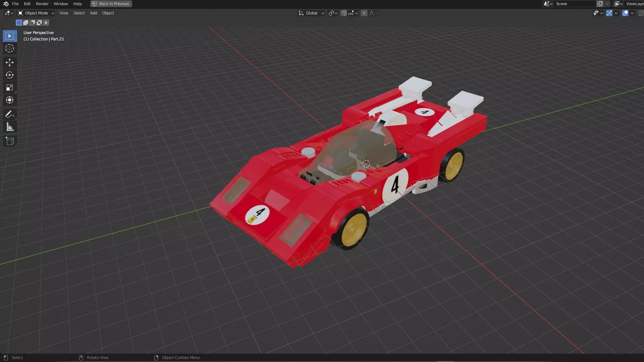
Task: Click the 'User Perspective' viewport label
Action: (x=39, y=33)
